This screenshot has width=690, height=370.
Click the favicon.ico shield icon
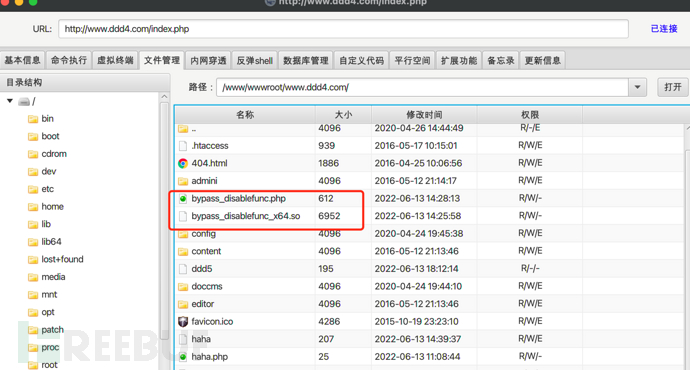pos(183,322)
